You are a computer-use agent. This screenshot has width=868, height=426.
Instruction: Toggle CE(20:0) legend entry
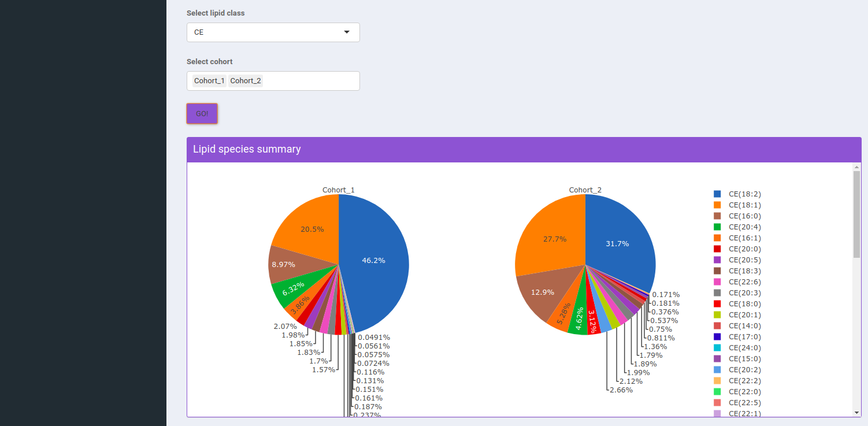coord(737,249)
